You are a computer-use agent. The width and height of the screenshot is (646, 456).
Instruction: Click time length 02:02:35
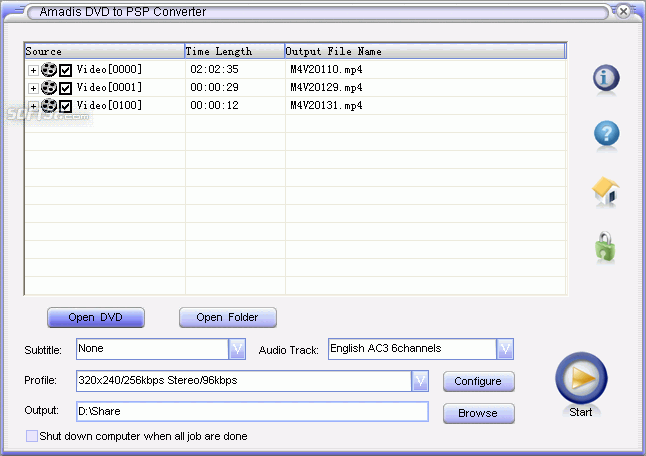214,69
